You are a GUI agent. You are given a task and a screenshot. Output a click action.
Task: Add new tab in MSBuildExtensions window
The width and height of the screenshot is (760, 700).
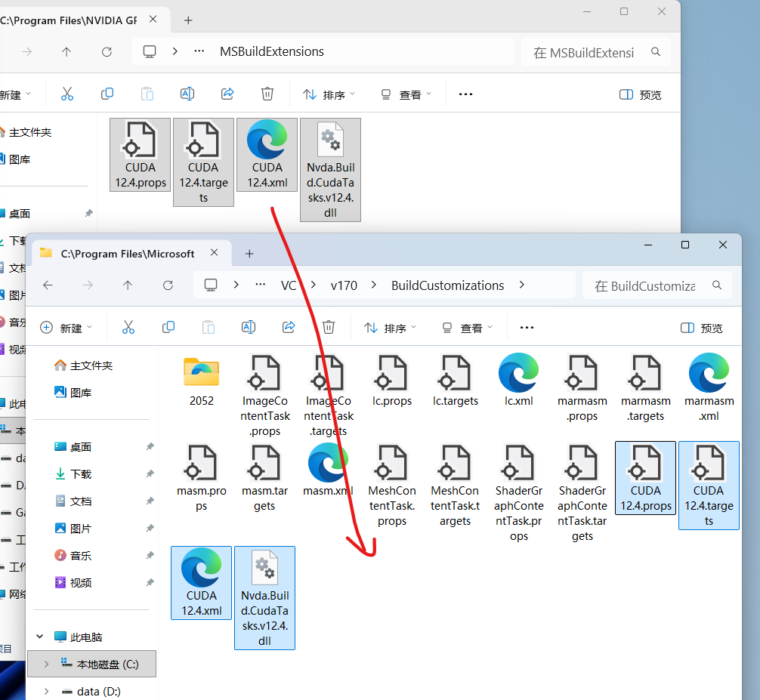point(188,20)
